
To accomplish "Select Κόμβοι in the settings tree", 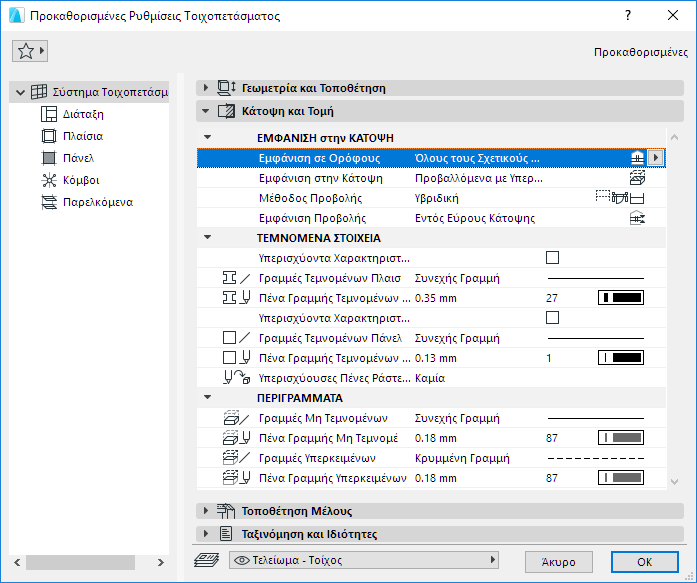I will pos(81,180).
